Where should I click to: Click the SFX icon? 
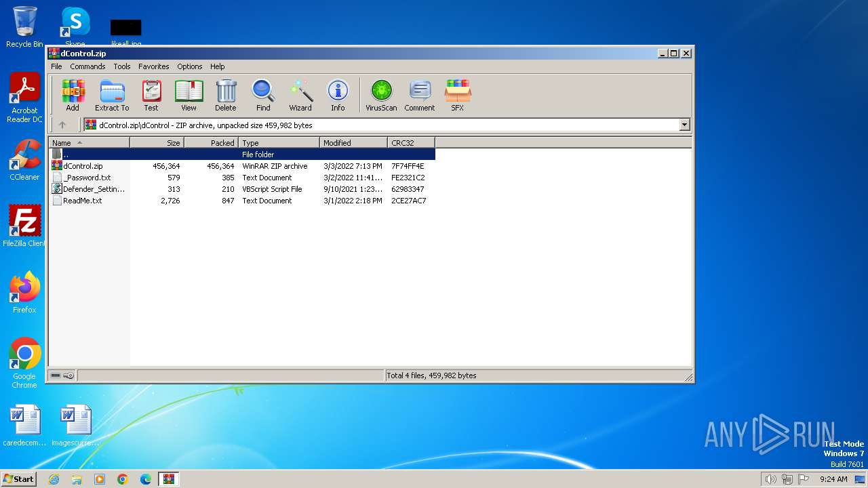pos(458,95)
